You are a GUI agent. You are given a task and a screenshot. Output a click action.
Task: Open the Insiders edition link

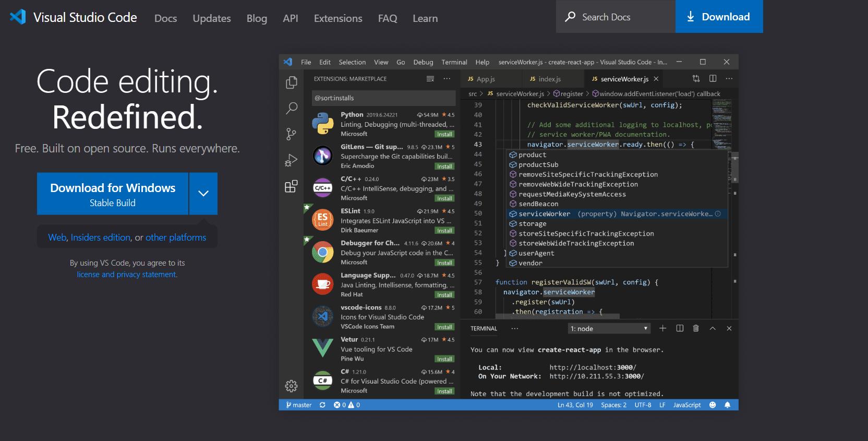click(x=101, y=237)
